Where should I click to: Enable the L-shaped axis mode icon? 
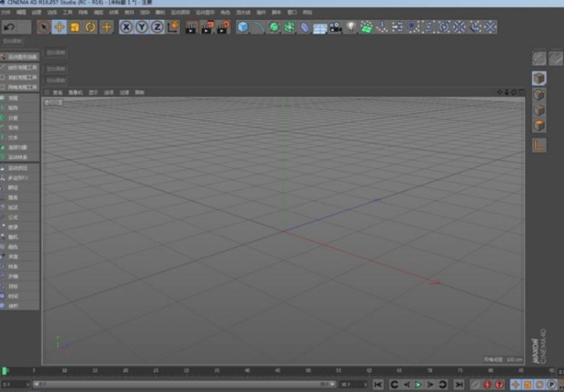(x=539, y=146)
